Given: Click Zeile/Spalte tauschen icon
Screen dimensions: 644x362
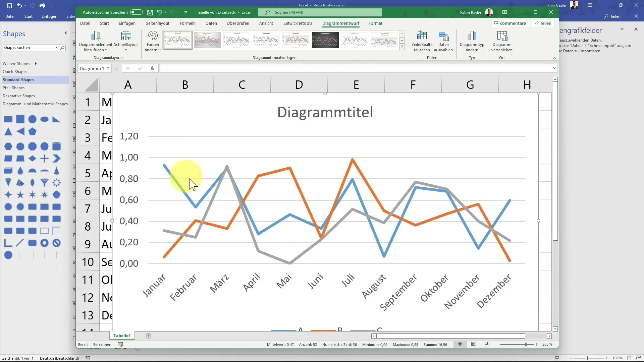Looking at the screenshot, I should (422, 36).
